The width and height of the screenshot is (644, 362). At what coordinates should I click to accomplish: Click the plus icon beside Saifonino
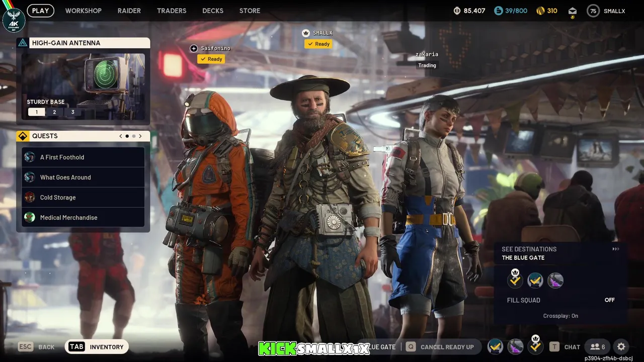[194, 48]
